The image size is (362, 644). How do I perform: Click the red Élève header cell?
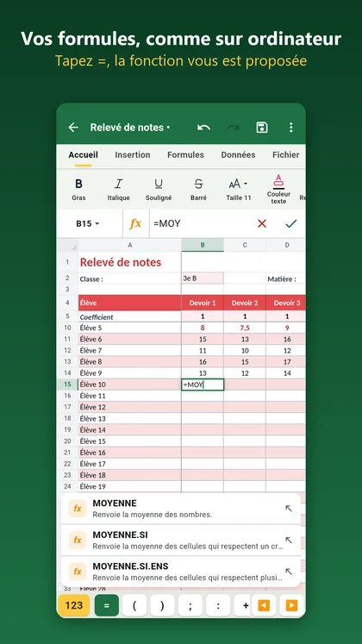[129, 303]
